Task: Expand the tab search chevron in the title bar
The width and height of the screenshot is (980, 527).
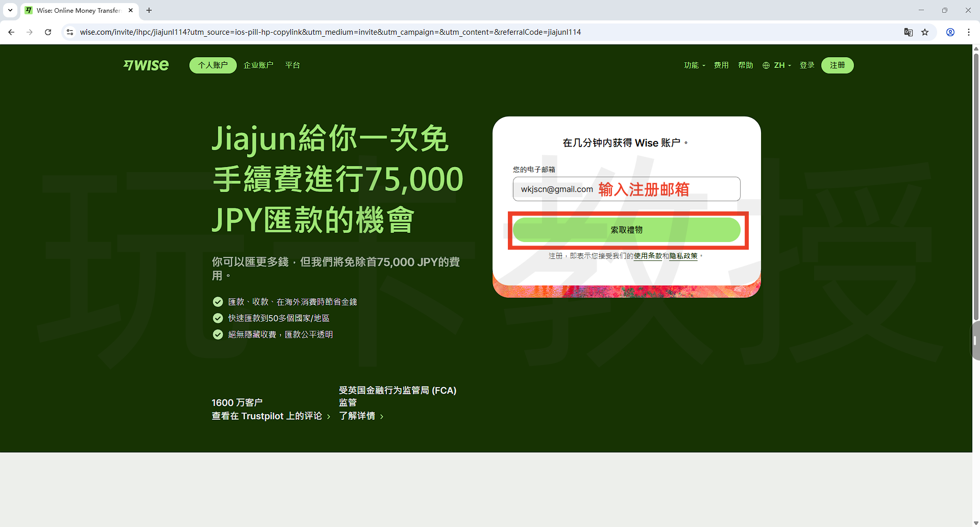Action: pos(10,10)
